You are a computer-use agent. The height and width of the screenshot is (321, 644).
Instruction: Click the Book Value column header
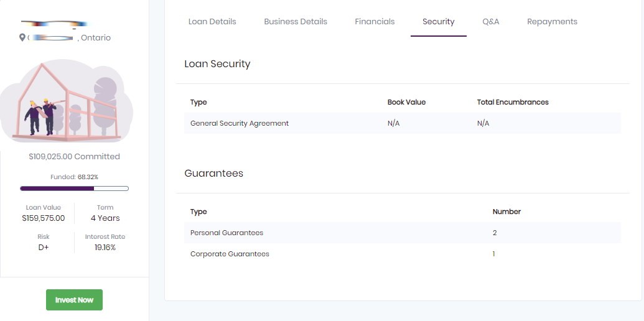406,102
